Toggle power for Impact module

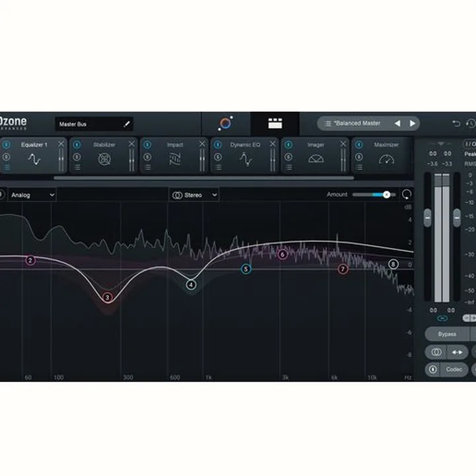click(147, 145)
